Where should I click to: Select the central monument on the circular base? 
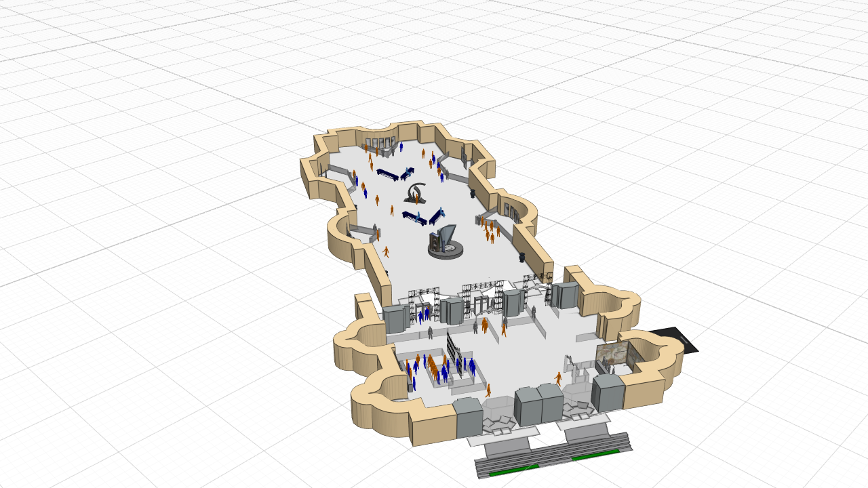446,241
